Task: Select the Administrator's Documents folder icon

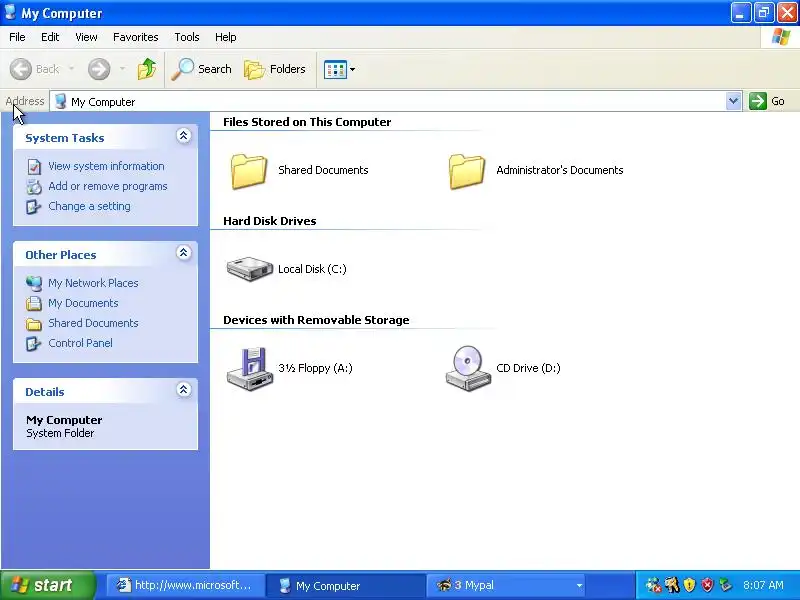Action: click(x=467, y=171)
